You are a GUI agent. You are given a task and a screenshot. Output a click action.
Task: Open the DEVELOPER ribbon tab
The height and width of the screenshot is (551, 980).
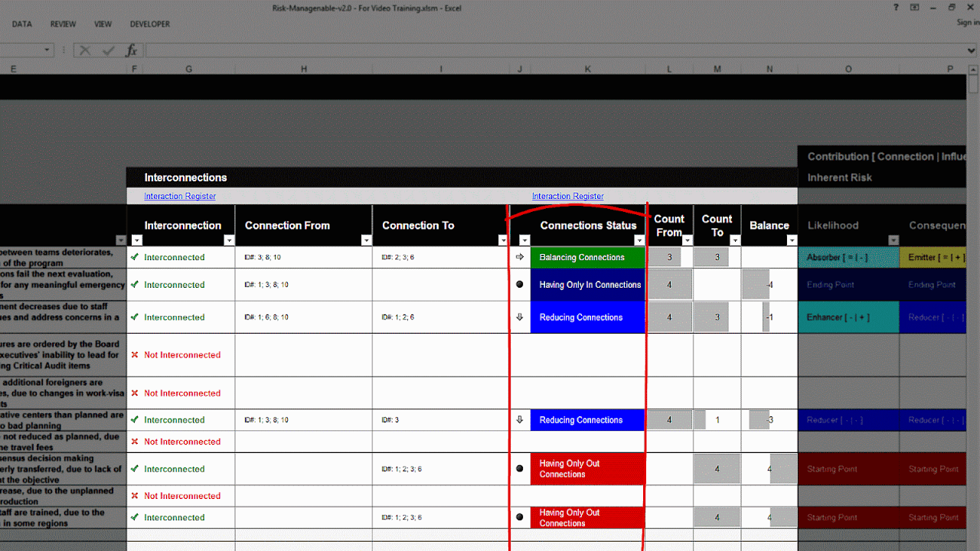click(x=150, y=24)
